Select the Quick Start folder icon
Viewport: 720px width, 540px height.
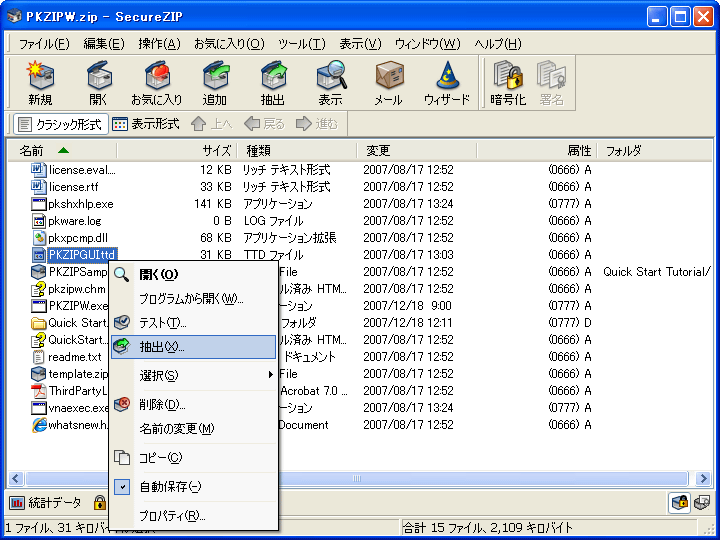pos(39,323)
